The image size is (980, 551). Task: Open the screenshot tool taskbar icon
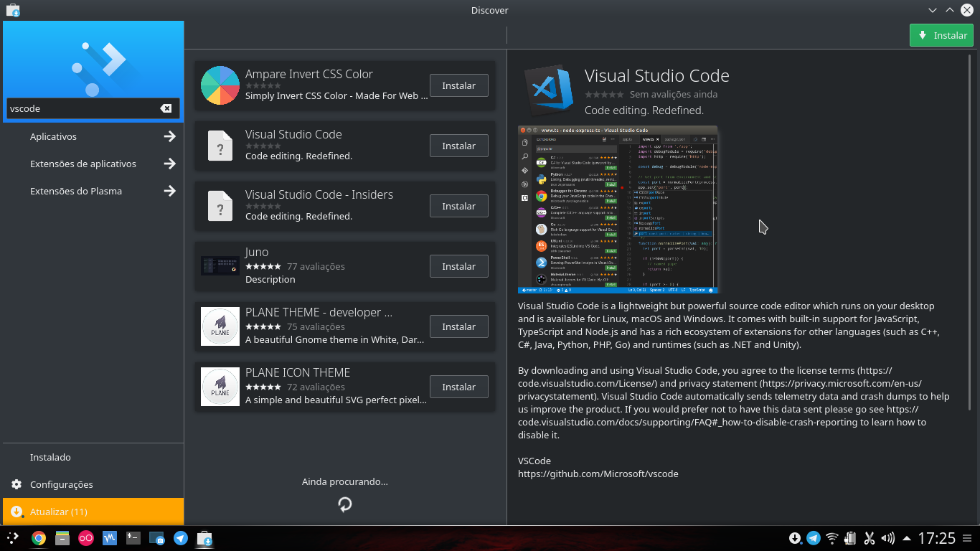click(157, 537)
